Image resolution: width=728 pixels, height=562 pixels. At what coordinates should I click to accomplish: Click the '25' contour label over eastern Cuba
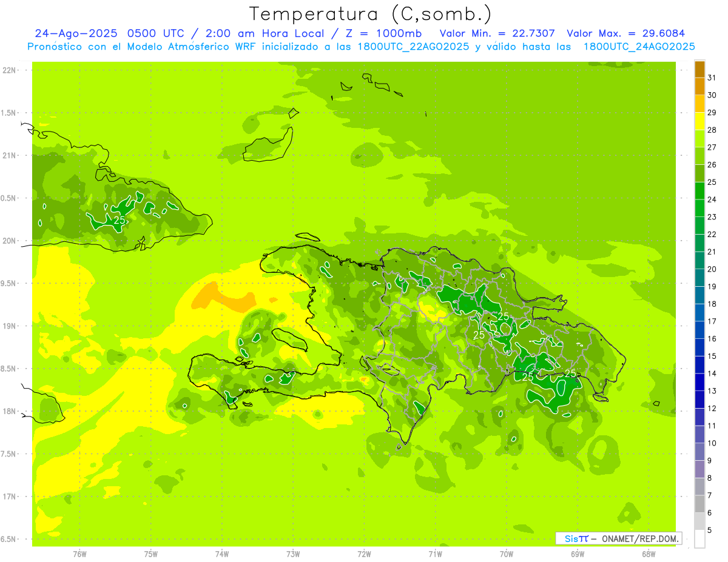pyautogui.click(x=120, y=220)
